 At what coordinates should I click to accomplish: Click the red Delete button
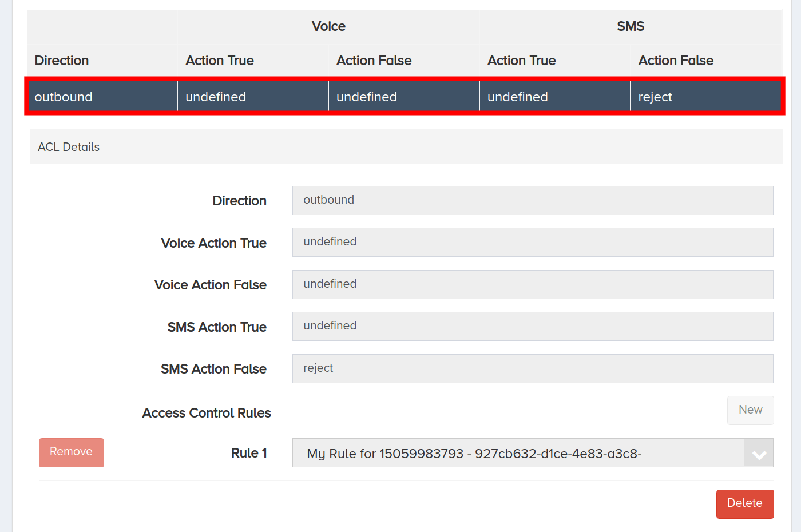click(745, 504)
